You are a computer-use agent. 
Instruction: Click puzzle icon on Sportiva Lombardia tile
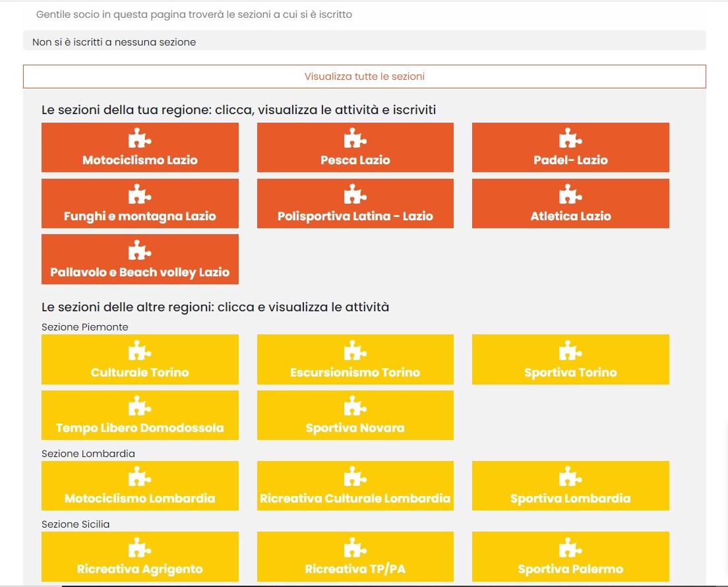[570, 478]
